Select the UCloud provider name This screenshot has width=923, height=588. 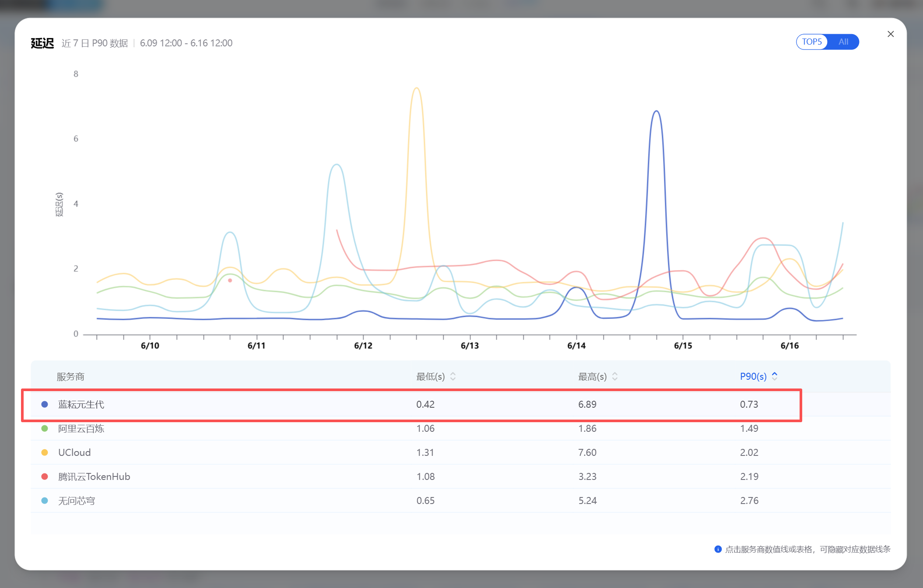pos(74,452)
